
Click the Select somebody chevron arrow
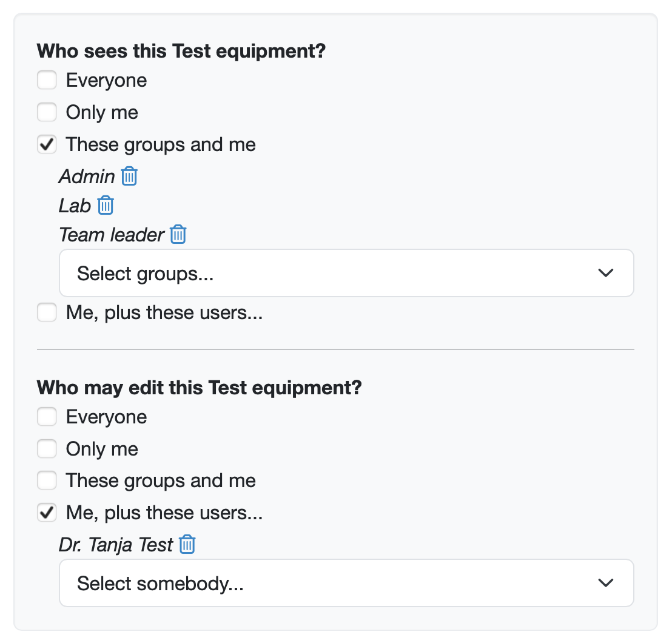click(605, 584)
